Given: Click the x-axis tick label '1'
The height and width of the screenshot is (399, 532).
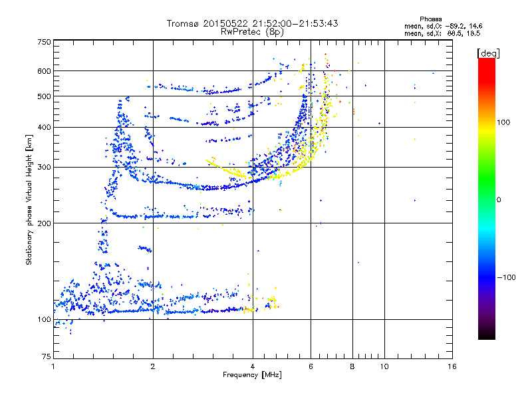Looking at the screenshot, I should pos(53,366).
